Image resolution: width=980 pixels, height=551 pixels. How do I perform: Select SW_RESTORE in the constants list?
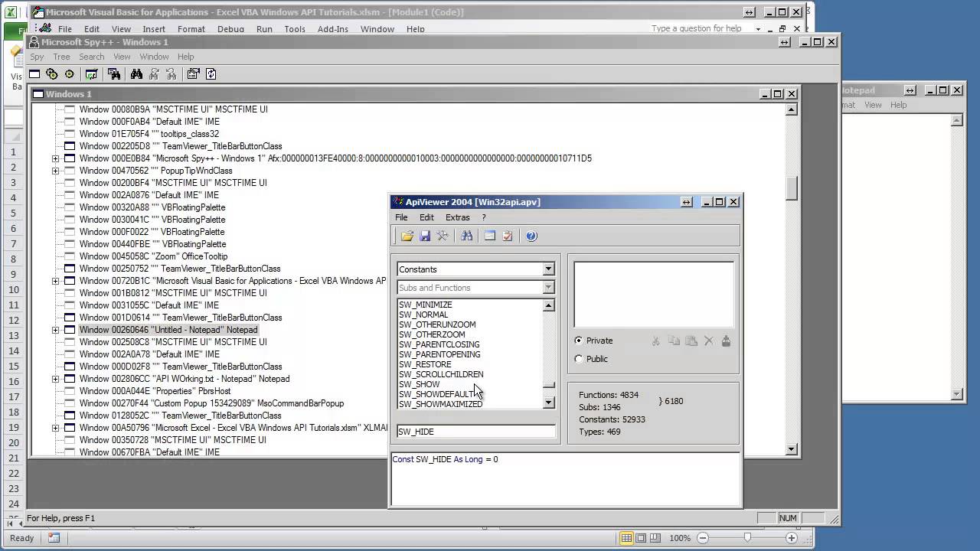[x=425, y=364]
